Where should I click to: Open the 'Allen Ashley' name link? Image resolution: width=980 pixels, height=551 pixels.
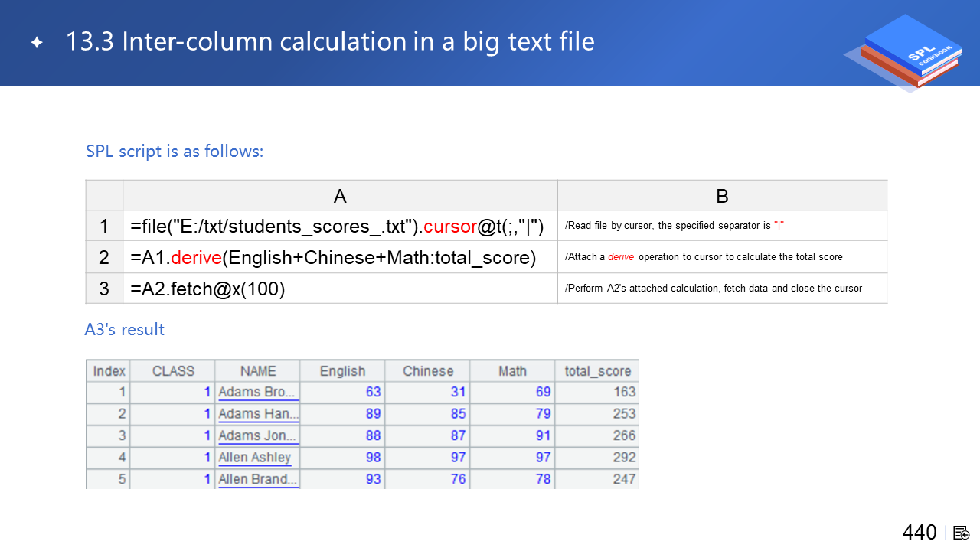[254, 458]
